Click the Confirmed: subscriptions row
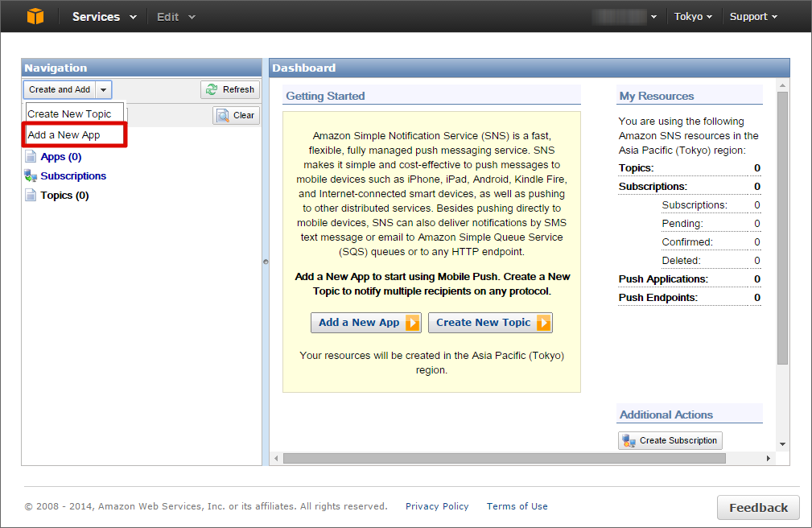 pos(711,242)
